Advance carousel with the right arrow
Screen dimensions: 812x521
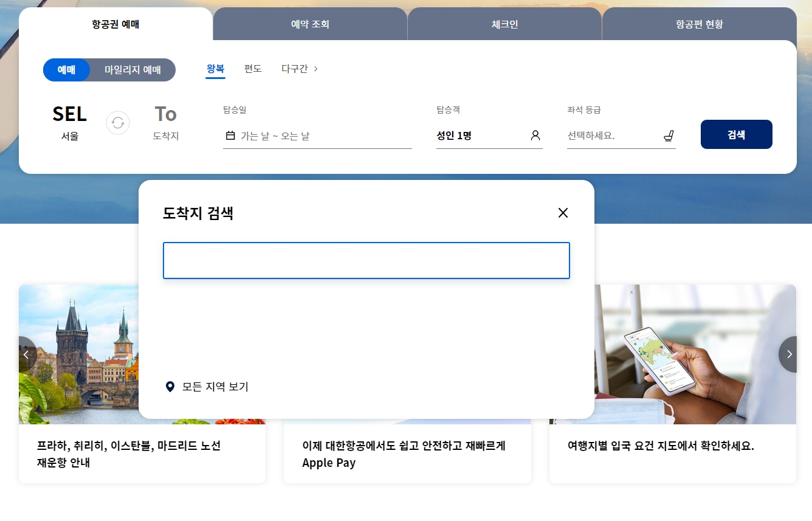(x=788, y=354)
